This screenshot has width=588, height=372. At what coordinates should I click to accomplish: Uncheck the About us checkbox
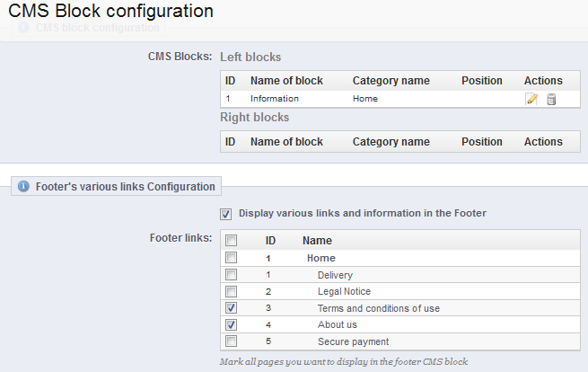tap(231, 324)
